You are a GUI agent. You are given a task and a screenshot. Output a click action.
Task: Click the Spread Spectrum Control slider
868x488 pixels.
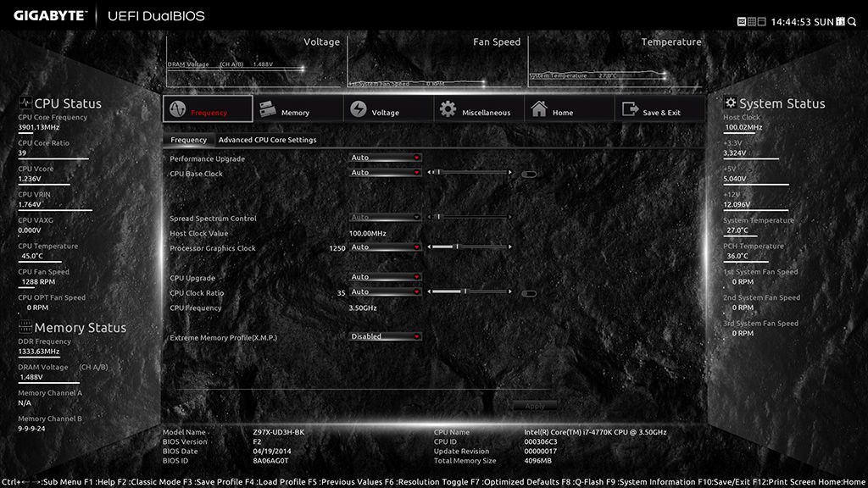pyautogui.click(x=470, y=217)
